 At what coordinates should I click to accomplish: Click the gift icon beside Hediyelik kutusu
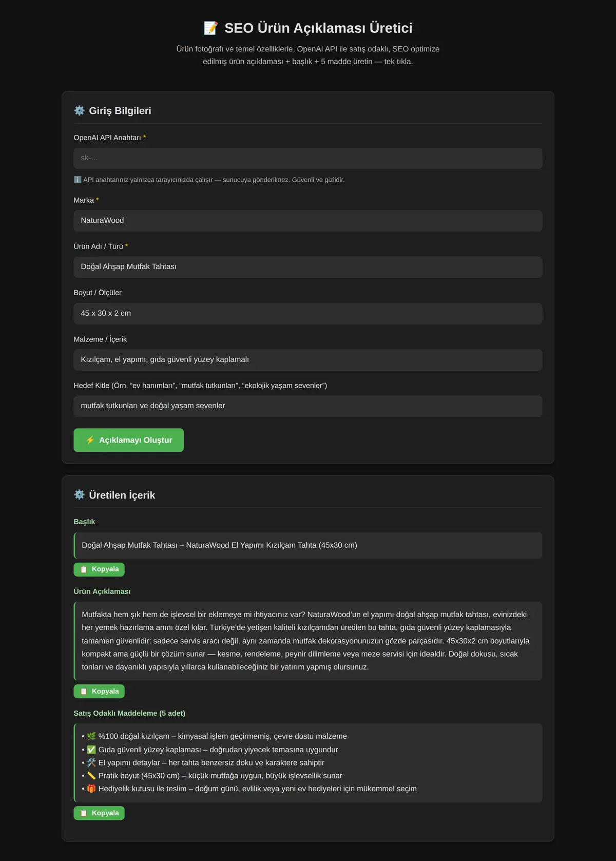(91, 789)
